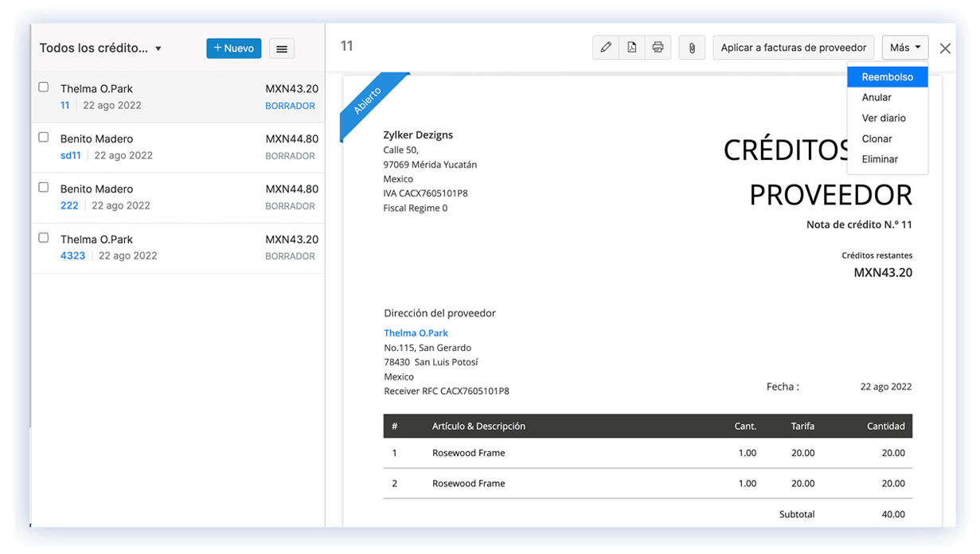Close the credit note detail view
This screenshot has height=554, width=980.
[x=945, y=48]
